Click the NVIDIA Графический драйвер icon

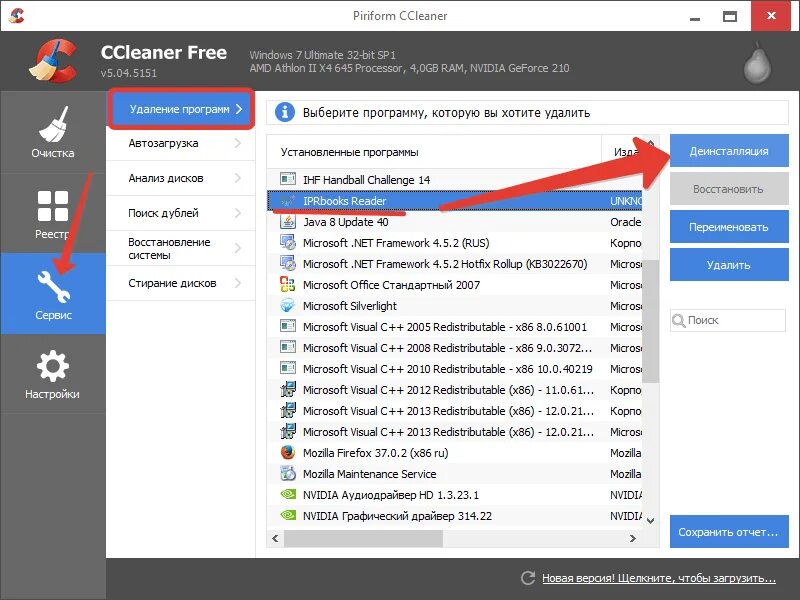point(288,515)
